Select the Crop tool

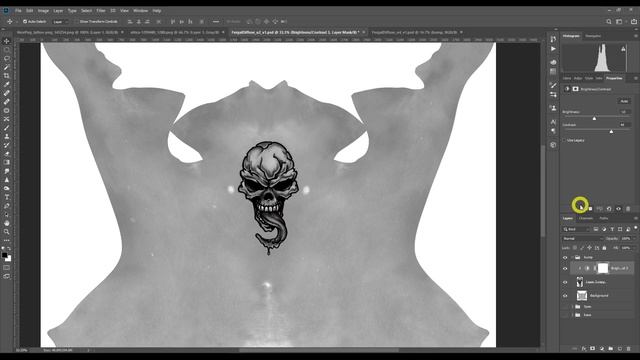(x=7, y=76)
